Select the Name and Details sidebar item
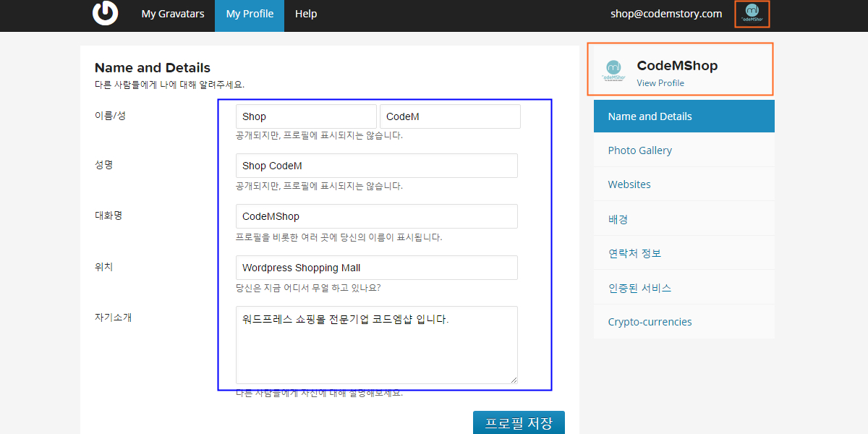 click(x=650, y=116)
